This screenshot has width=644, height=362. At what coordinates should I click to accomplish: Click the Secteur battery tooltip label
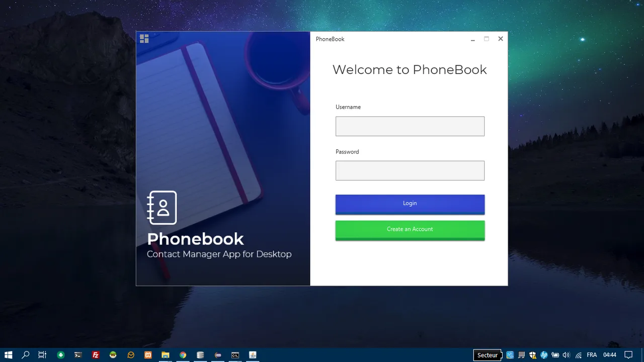click(x=488, y=355)
